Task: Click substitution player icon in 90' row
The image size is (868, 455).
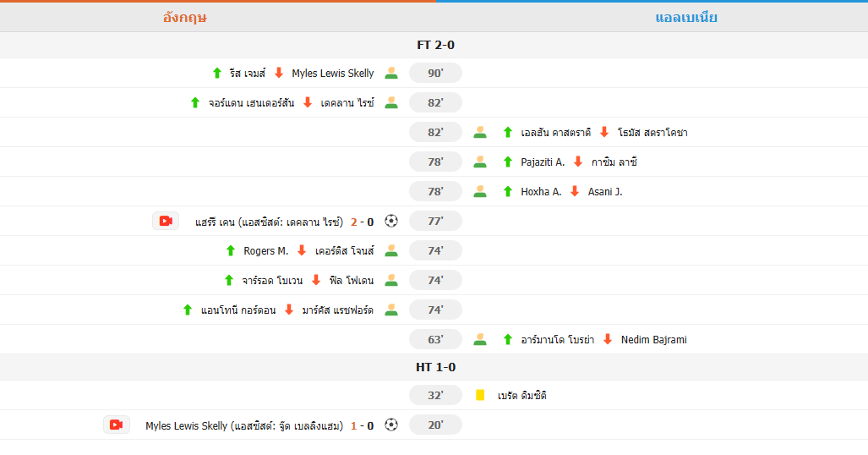Action: point(391,73)
